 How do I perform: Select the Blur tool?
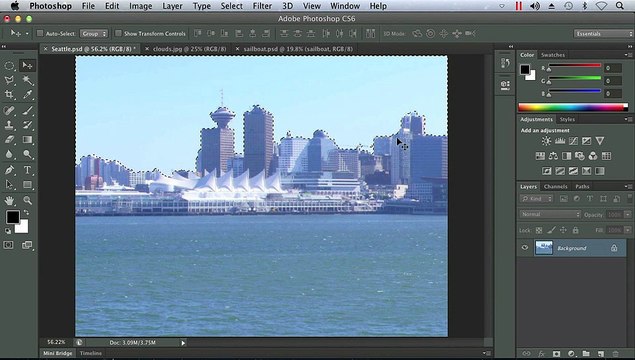[9, 154]
